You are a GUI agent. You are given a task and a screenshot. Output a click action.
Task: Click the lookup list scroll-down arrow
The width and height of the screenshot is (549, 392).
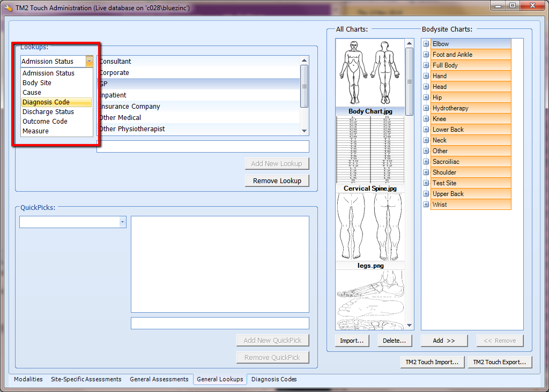305,131
